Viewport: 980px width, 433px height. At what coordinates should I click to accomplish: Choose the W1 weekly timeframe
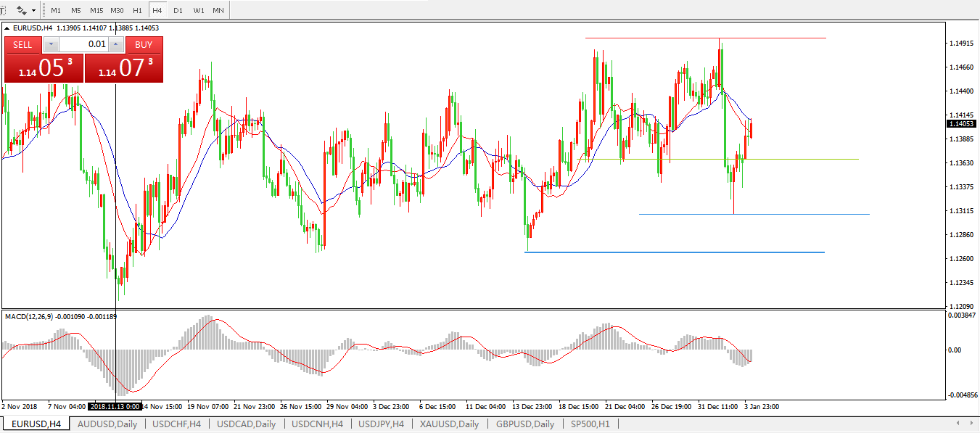199,11
